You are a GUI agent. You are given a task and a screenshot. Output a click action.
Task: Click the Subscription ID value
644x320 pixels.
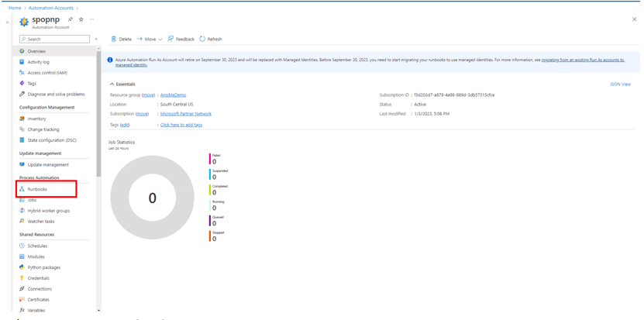(455, 95)
